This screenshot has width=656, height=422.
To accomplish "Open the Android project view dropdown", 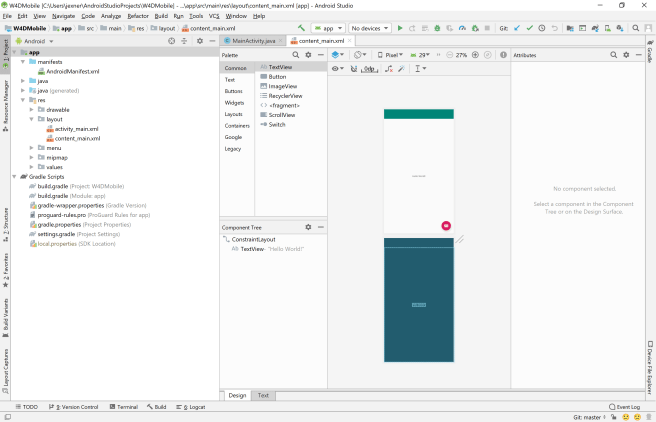I will click(35, 41).
